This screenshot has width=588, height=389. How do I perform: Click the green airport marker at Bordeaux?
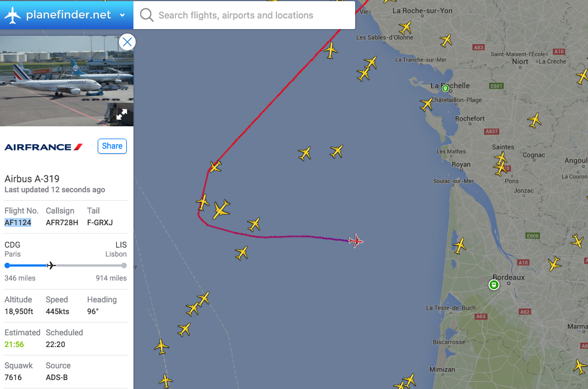coord(493,284)
